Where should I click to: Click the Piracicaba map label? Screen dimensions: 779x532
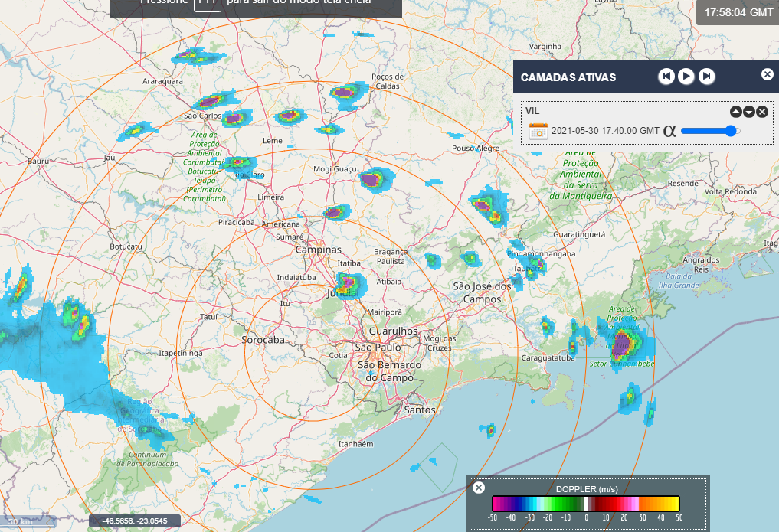pyautogui.click(x=237, y=222)
